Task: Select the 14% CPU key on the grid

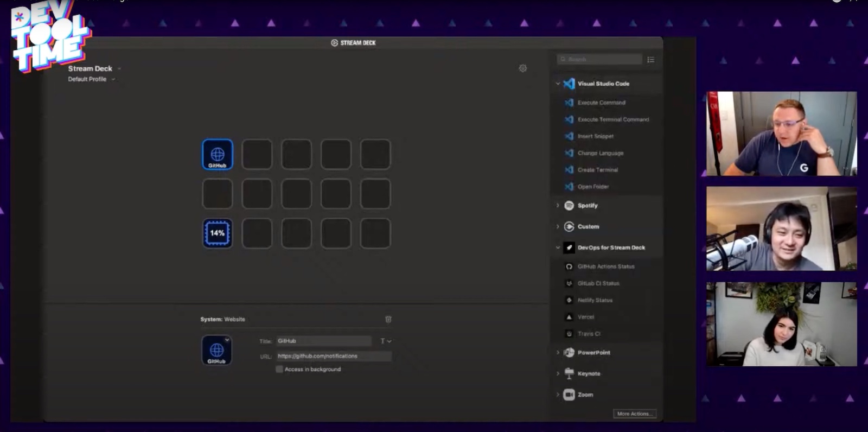Action: [x=218, y=233]
